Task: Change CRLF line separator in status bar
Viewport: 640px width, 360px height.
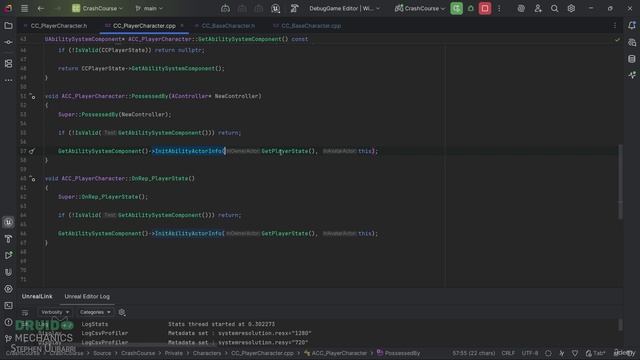Action: (x=508, y=353)
